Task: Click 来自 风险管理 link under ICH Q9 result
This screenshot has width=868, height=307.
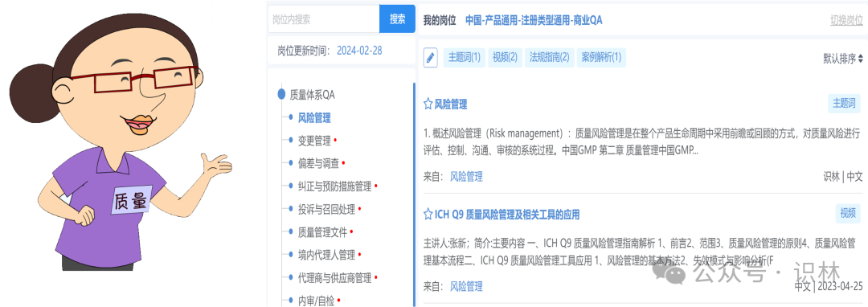Action: coord(466,287)
